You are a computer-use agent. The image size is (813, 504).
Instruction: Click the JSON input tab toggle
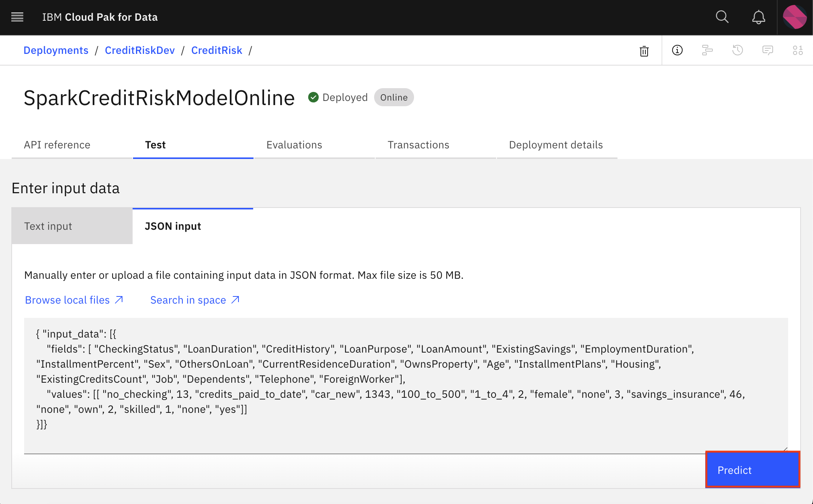[173, 225]
